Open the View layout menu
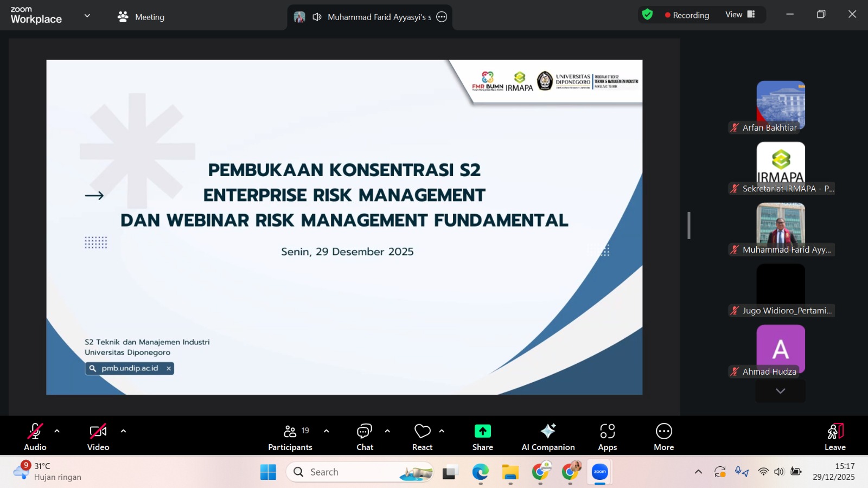868x488 pixels. [740, 15]
